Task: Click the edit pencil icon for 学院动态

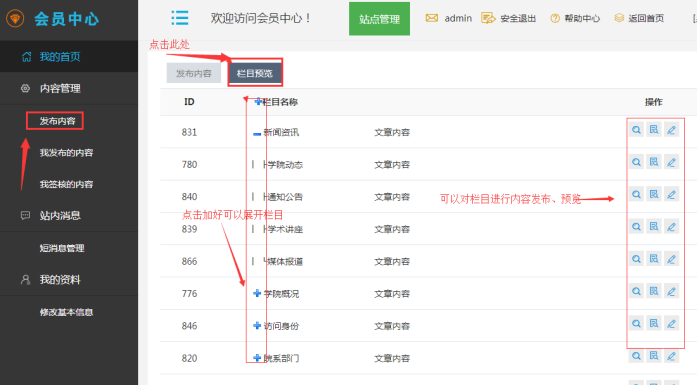Action: click(671, 162)
